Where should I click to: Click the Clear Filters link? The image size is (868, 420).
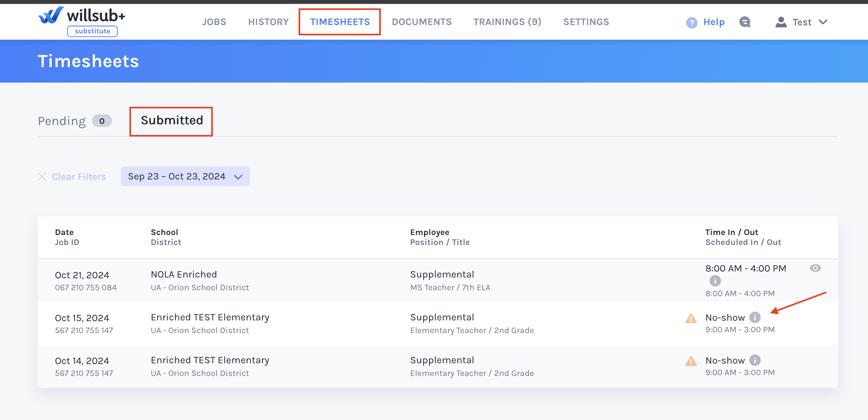coord(79,177)
